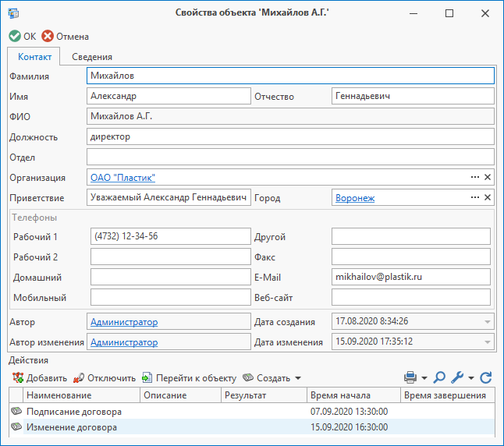Expand the print options dropdown arrow

pos(424,378)
